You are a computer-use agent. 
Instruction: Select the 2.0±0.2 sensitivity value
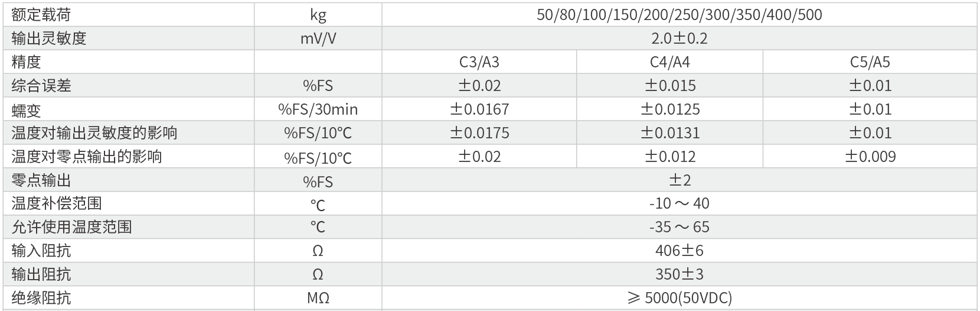pos(679,38)
